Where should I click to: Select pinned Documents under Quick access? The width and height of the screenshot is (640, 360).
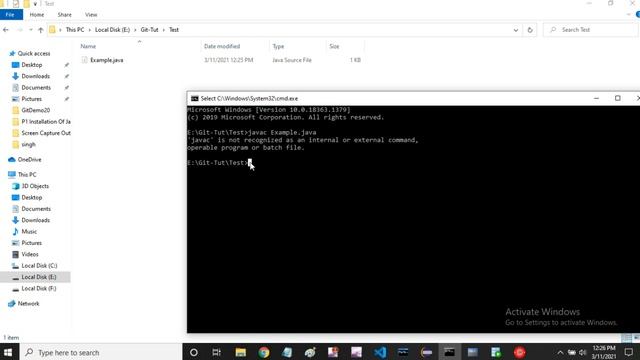[36, 88]
